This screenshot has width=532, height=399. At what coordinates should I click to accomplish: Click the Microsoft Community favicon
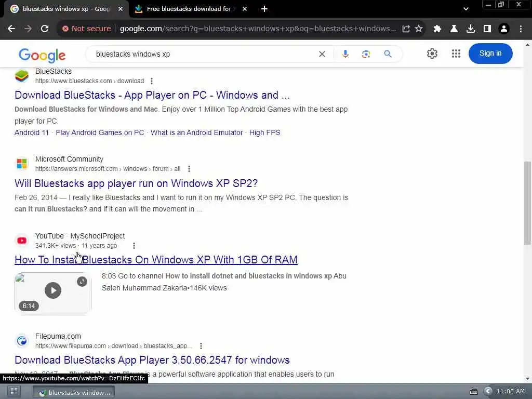coord(22,164)
